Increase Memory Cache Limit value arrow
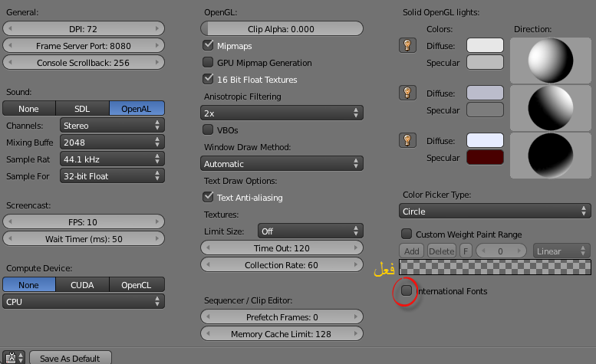Screen dimensions: 596x364 click(356, 333)
